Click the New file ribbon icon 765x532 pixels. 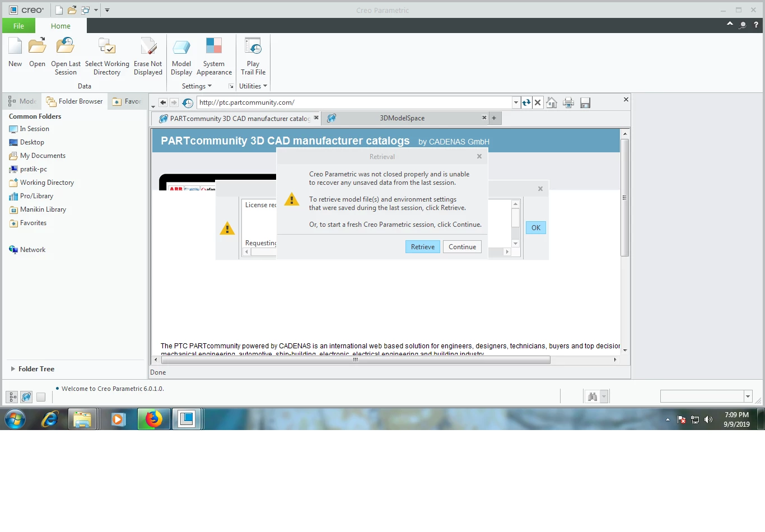[x=15, y=53]
